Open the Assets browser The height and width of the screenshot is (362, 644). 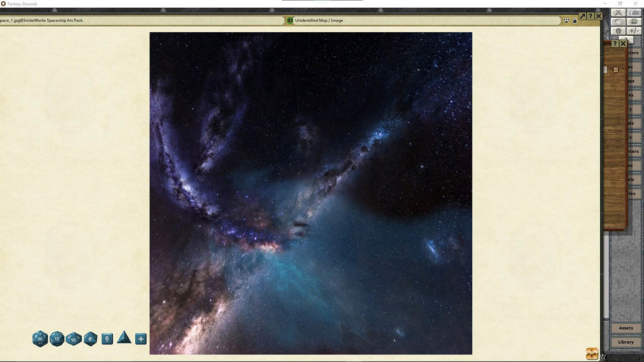[x=625, y=328]
